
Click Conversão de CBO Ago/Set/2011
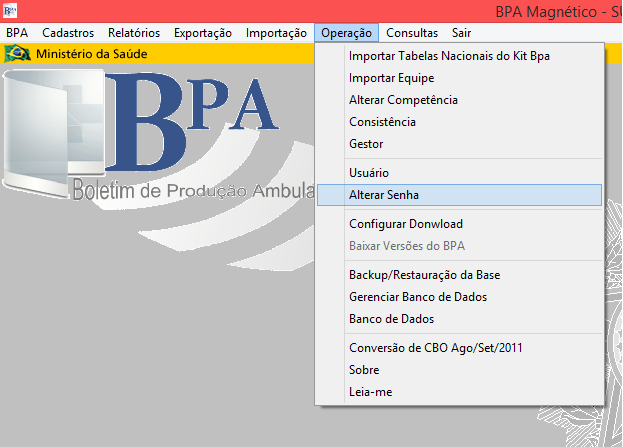click(434, 348)
